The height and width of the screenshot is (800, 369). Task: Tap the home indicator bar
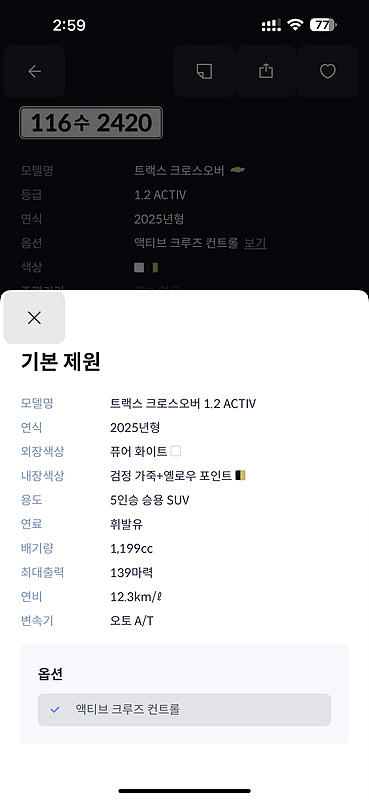(x=185, y=791)
